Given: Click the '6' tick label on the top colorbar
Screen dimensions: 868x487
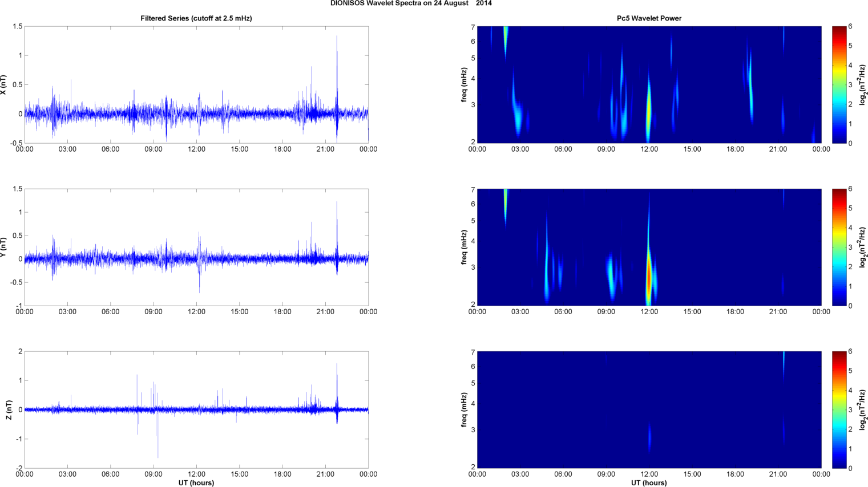Looking at the screenshot, I should 850,27.
